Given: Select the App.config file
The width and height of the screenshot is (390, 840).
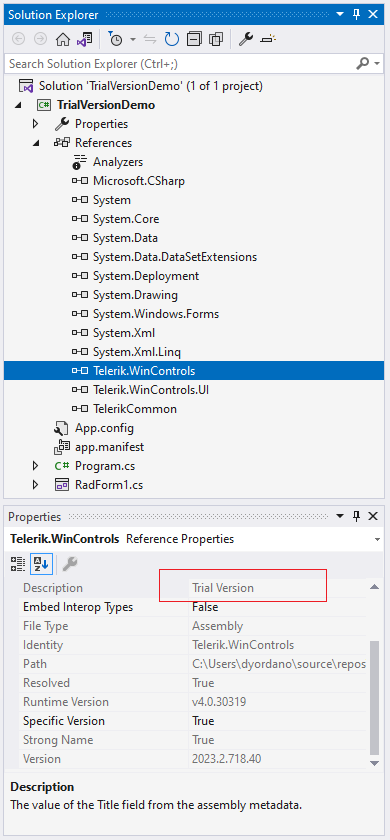Looking at the screenshot, I should coord(104,428).
